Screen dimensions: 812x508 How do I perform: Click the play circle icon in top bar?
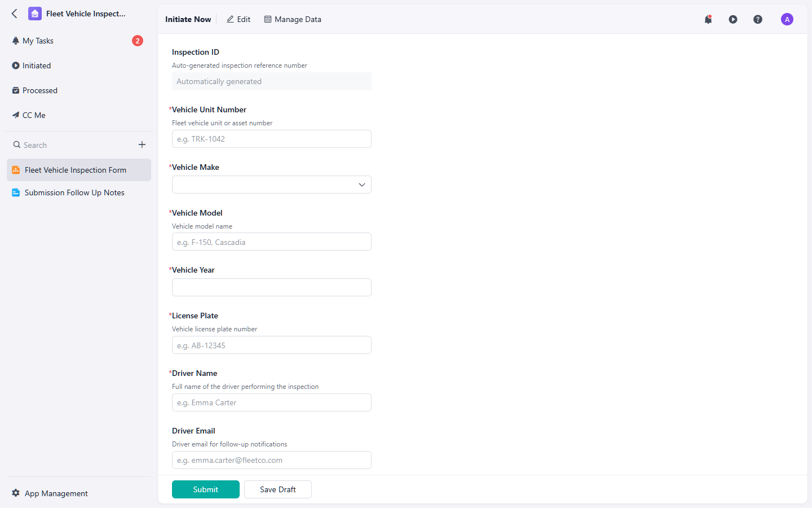[733, 19]
